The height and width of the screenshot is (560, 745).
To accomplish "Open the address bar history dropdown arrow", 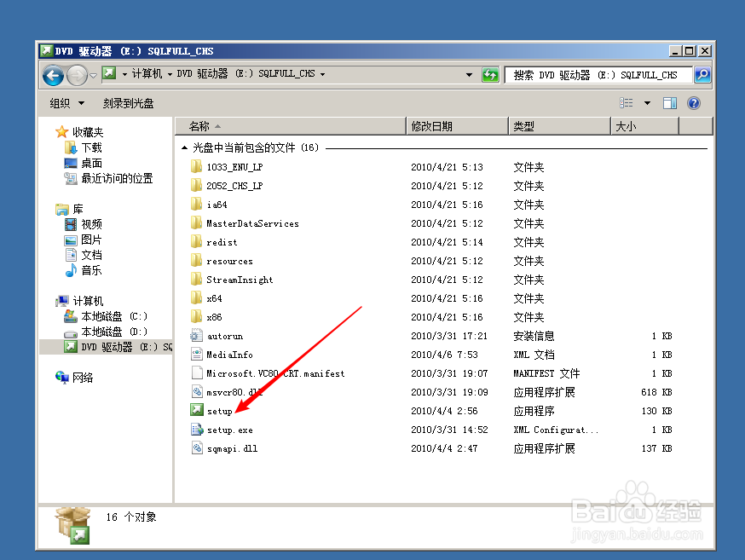I will (469, 74).
